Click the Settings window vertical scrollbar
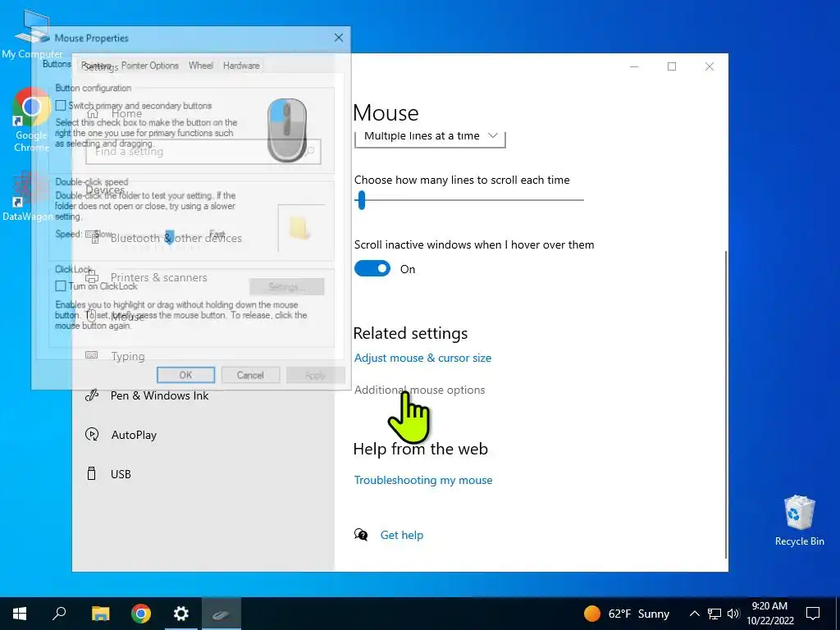Screen dimensions: 840x630 coord(726,404)
